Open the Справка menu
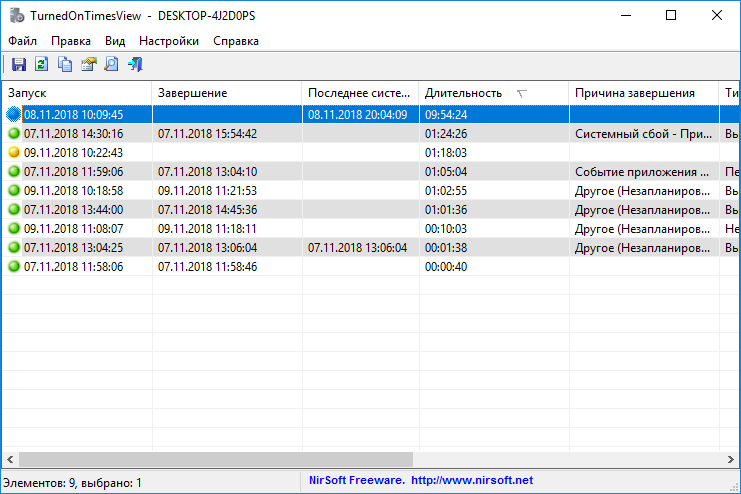The image size is (741, 494). pos(236,41)
